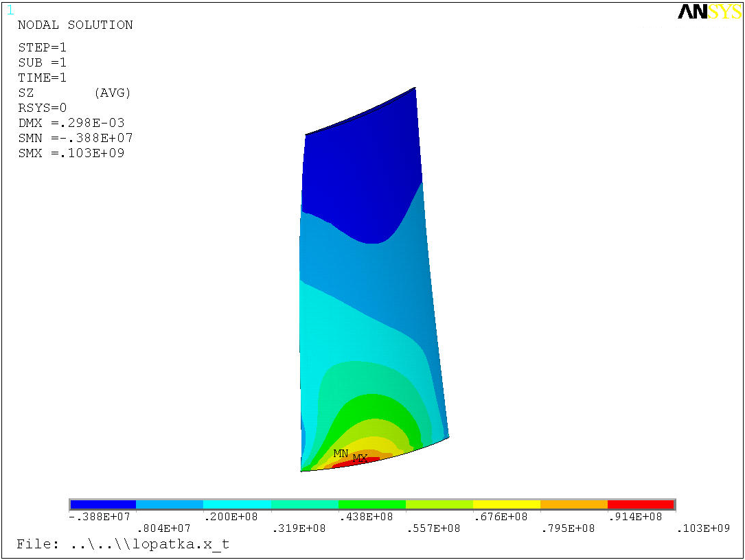Screen dimensions: 745x560
Task: Click the (AVG) label
Action: click(113, 93)
